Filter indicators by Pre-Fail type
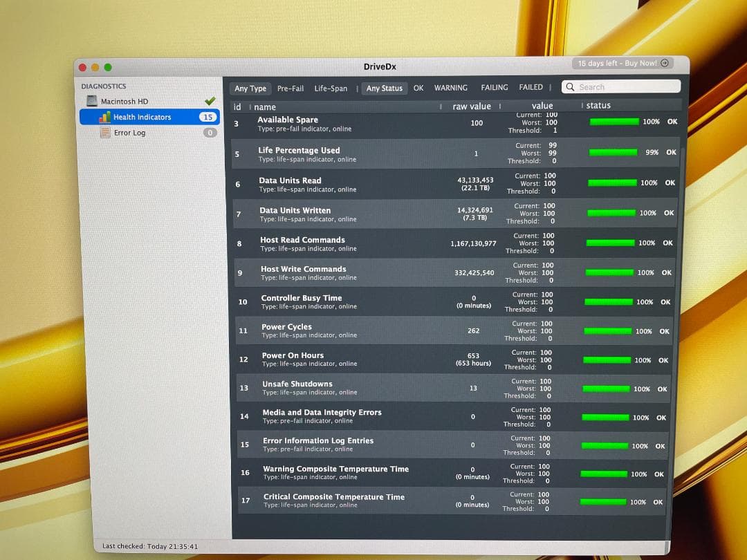 coord(290,88)
